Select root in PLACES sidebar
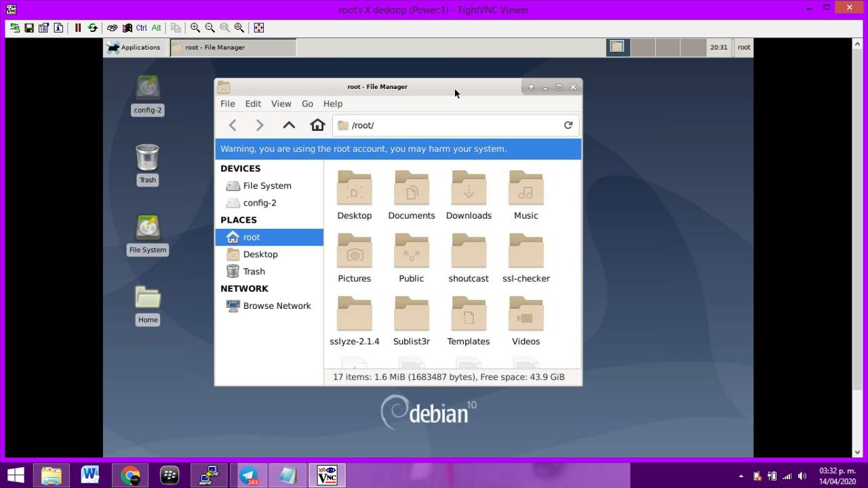This screenshot has width=868, height=488. 269,237
